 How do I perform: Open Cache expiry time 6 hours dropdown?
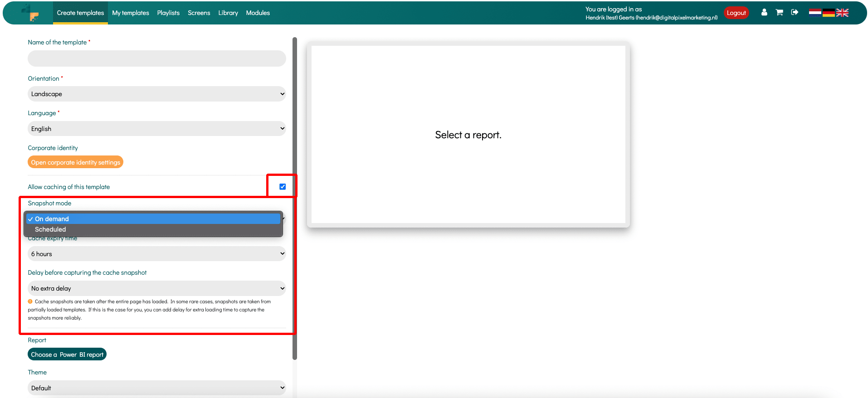(157, 254)
